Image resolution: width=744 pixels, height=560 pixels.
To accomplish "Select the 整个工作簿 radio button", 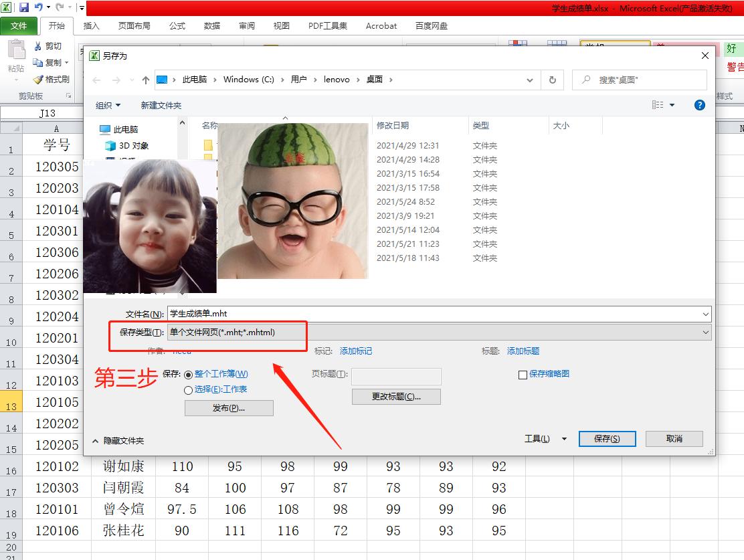I will 189,374.
